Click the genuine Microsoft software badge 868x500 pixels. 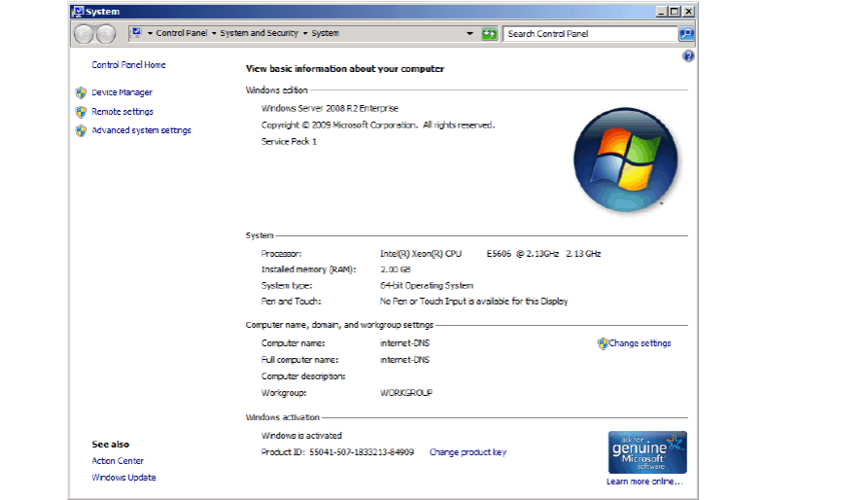point(647,452)
